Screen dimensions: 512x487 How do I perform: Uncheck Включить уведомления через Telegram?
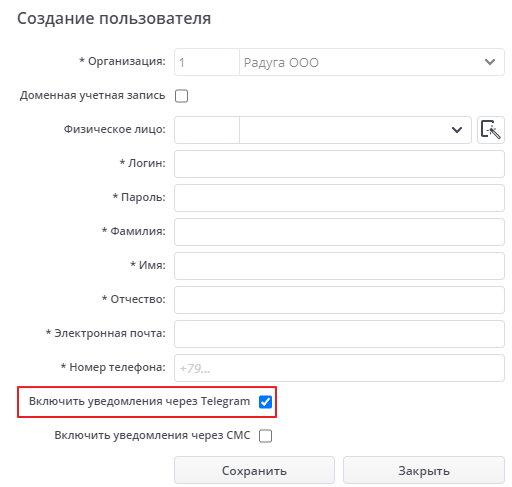[265, 402]
